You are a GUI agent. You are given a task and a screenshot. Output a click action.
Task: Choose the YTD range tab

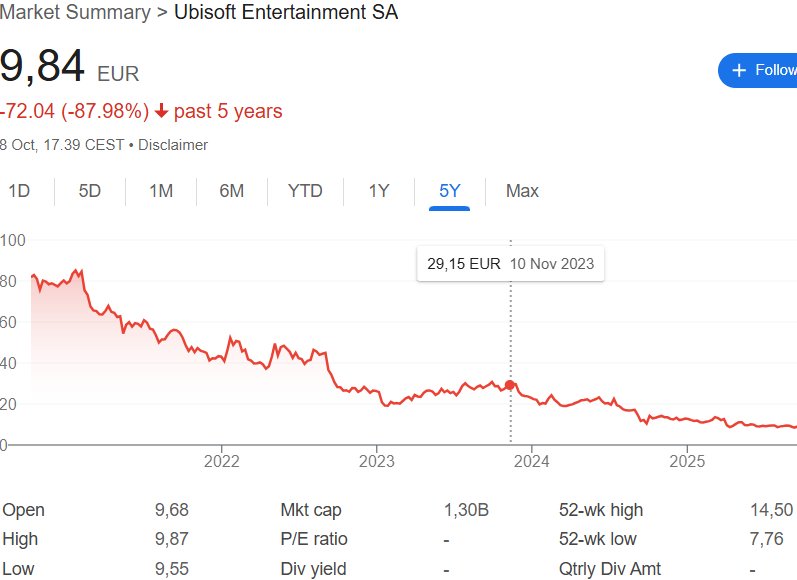click(305, 190)
